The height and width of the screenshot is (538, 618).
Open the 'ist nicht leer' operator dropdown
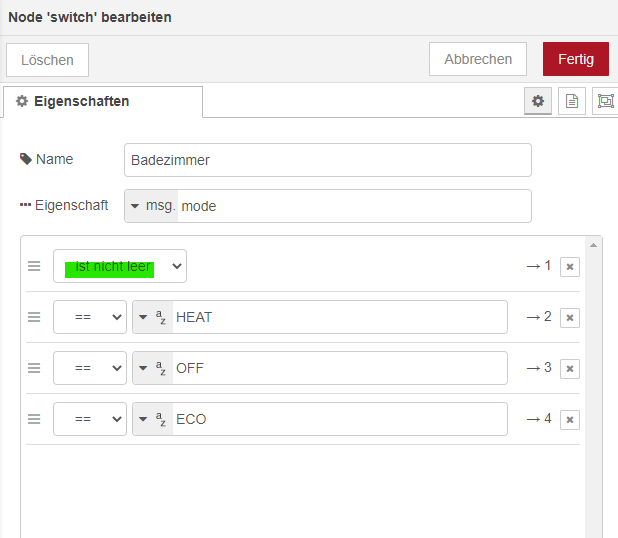(120, 266)
